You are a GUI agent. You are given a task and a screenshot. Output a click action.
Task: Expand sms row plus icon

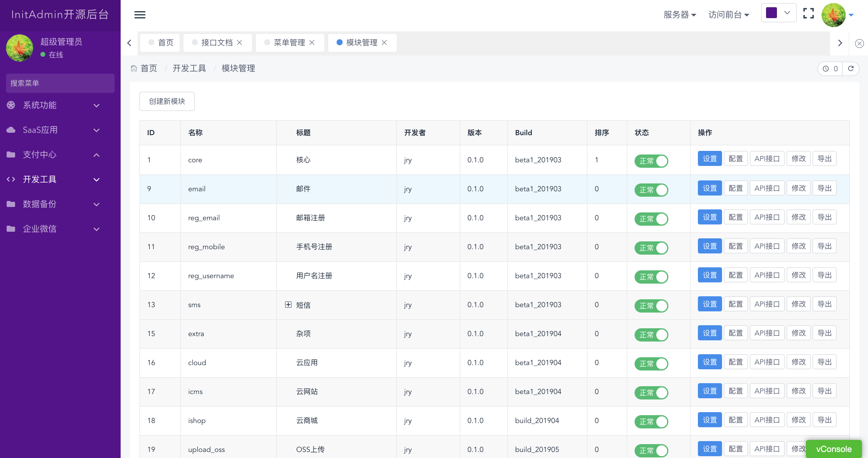coord(288,305)
